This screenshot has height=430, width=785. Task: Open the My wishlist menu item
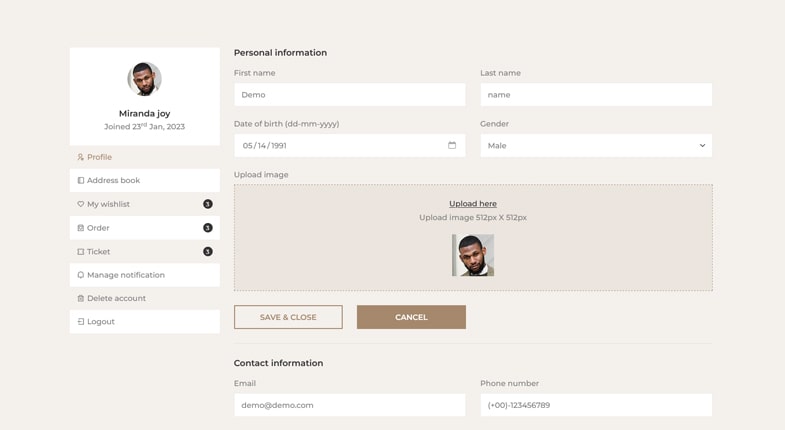coord(109,204)
